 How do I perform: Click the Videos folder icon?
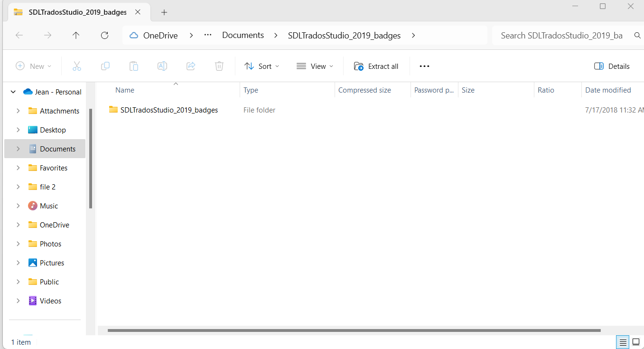coord(33,301)
